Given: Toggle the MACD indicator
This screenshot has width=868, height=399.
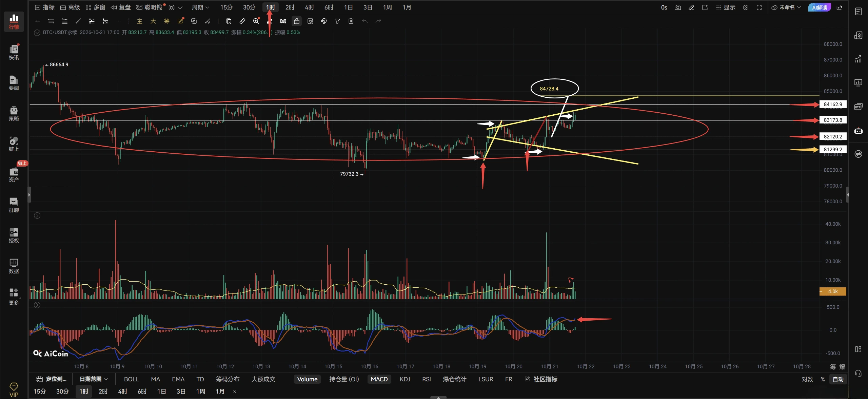Looking at the screenshot, I should click(x=379, y=379).
